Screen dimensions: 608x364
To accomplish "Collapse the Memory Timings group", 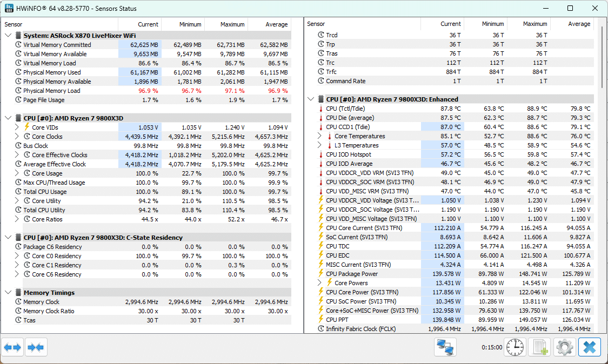I will tap(8, 292).
